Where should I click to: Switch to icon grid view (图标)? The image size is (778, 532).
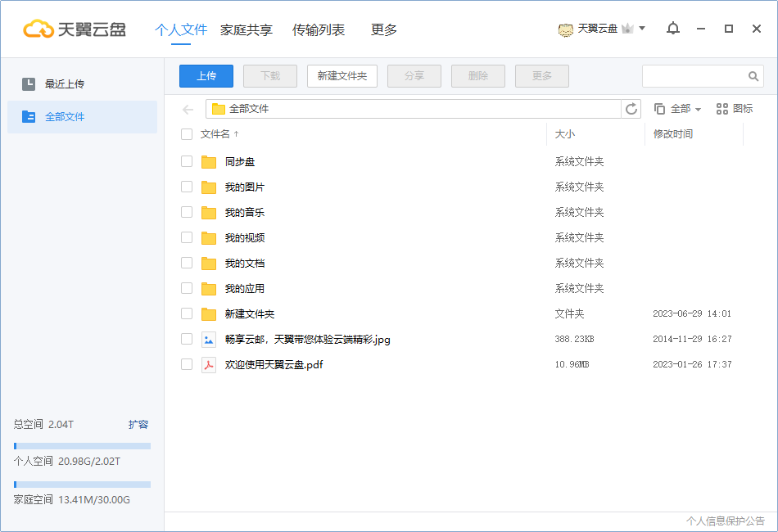click(735, 109)
